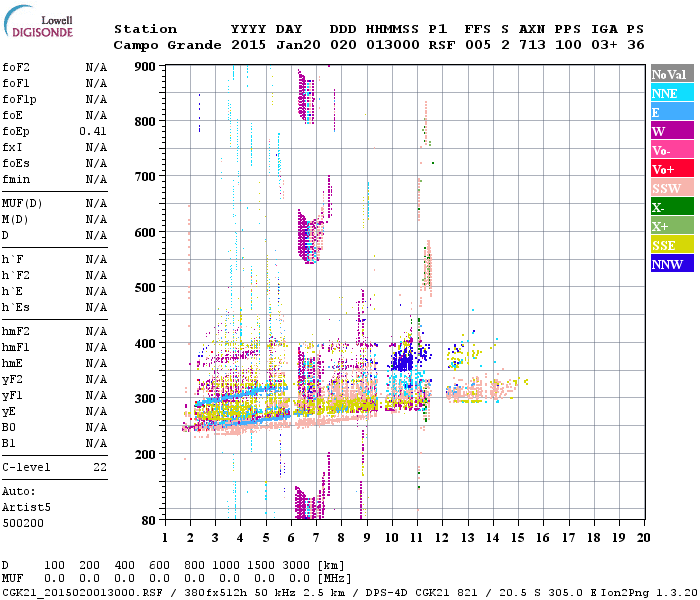Select the Vo+ red legend swatch
Viewport: 700px width, 600px height.
[672, 169]
